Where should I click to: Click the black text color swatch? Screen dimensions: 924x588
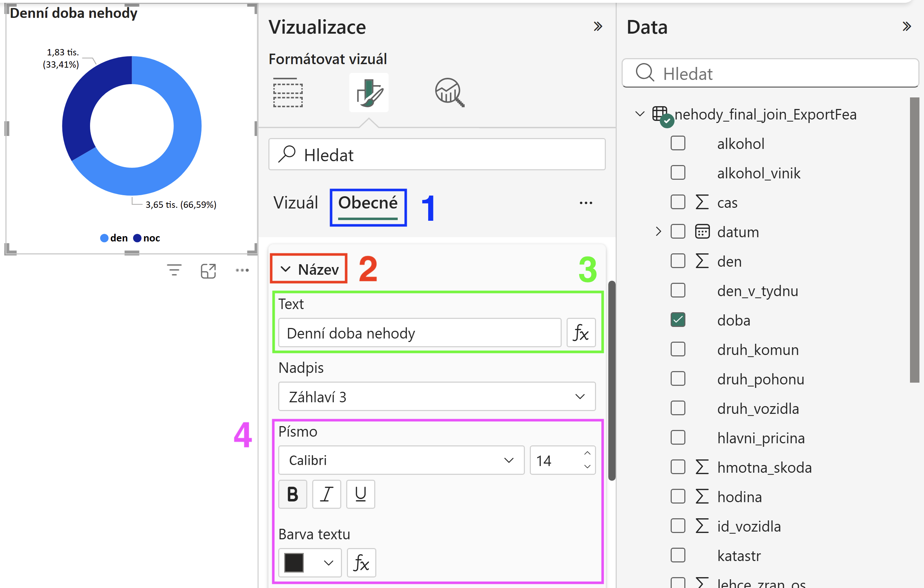click(294, 563)
